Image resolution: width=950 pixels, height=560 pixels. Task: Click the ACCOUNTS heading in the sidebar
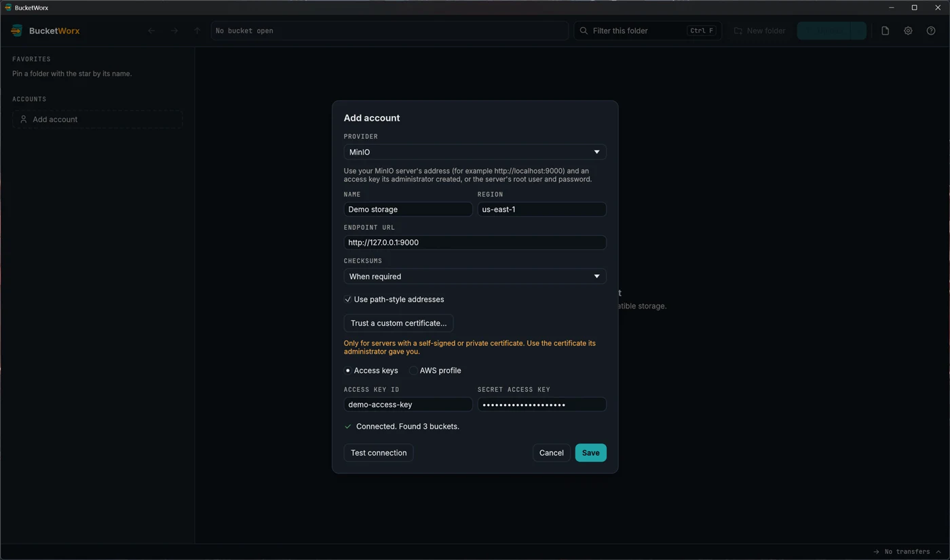(29, 99)
